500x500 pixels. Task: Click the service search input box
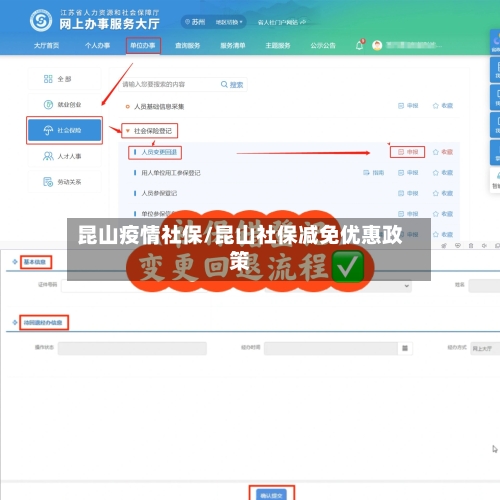pyautogui.click(x=168, y=84)
